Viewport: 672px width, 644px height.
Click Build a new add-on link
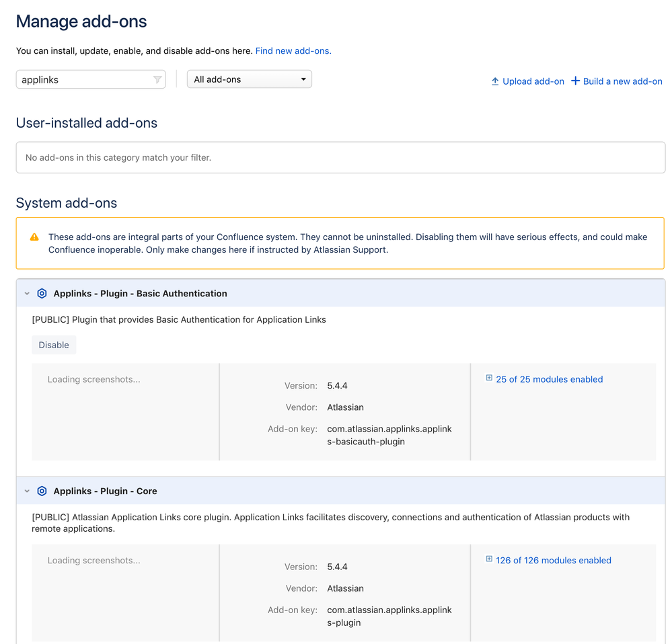click(x=623, y=81)
